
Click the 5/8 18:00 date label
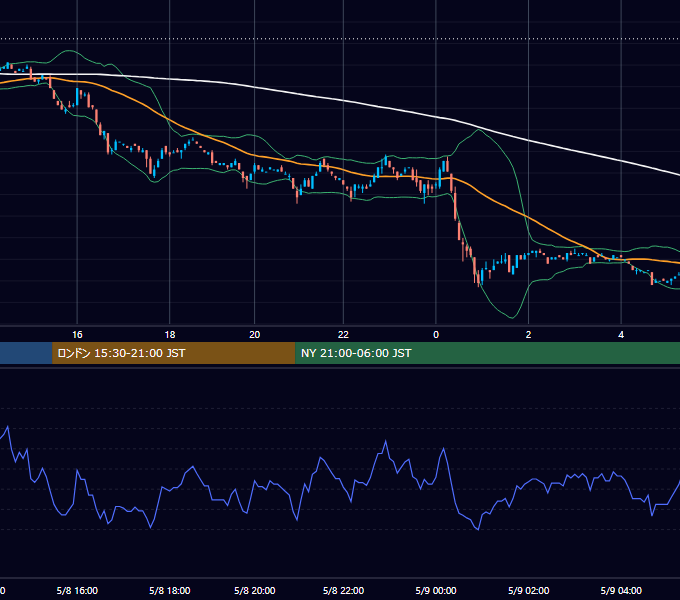point(170,590)
